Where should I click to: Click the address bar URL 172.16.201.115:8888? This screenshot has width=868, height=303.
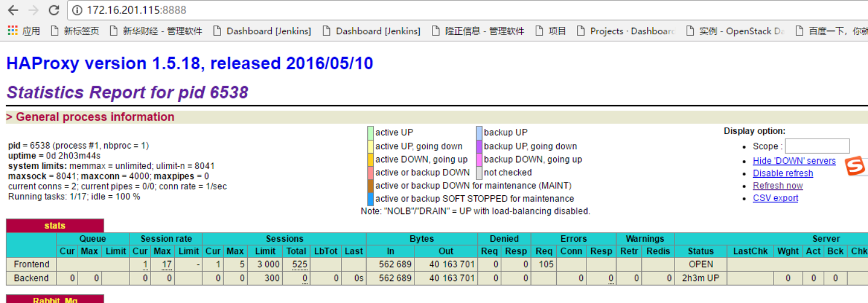point(136,10)
